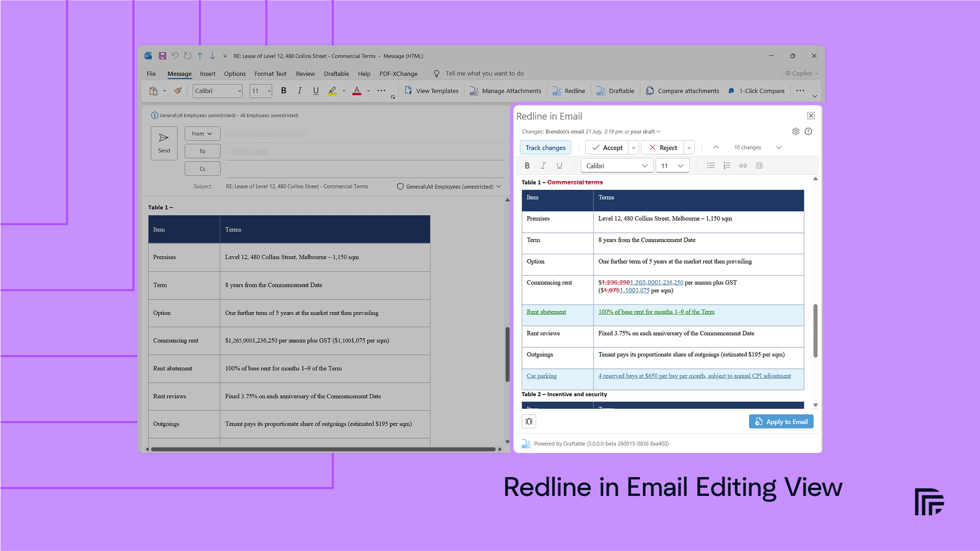Viewport: 980px width, 551px height.
Task: Click the Paste clipboard icon
Action: point(153,91)
